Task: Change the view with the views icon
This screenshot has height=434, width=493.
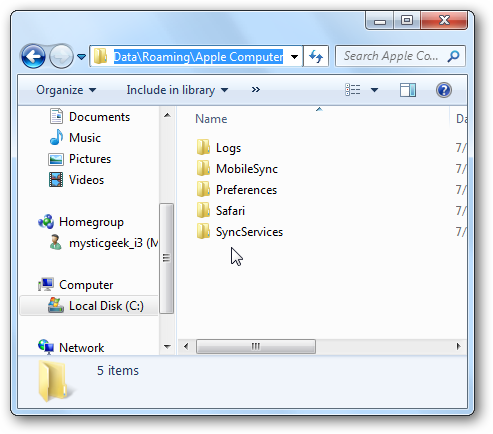Action: pyautogui.click(x=353, y=90)
